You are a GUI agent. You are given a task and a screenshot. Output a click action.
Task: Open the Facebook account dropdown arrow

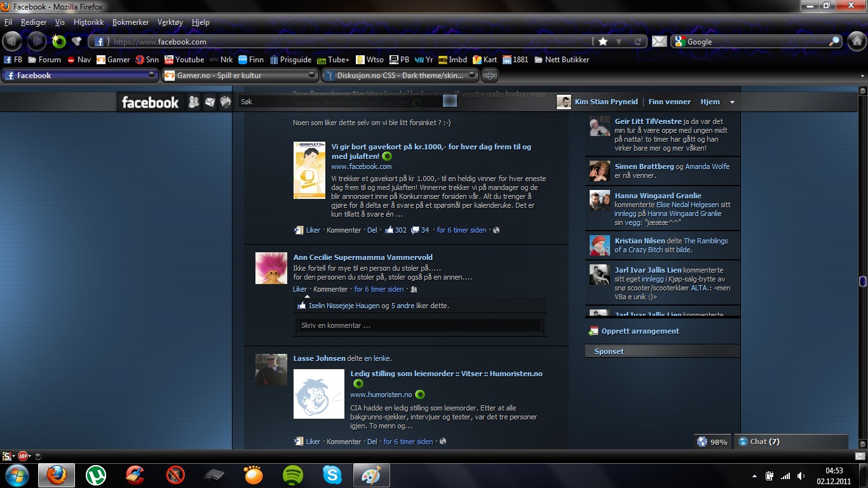732,102
